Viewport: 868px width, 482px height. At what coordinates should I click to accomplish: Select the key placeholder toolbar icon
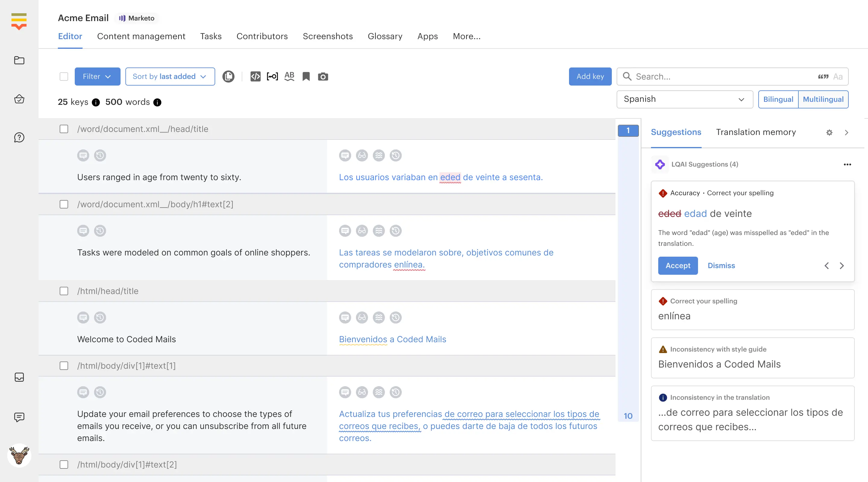272,77
